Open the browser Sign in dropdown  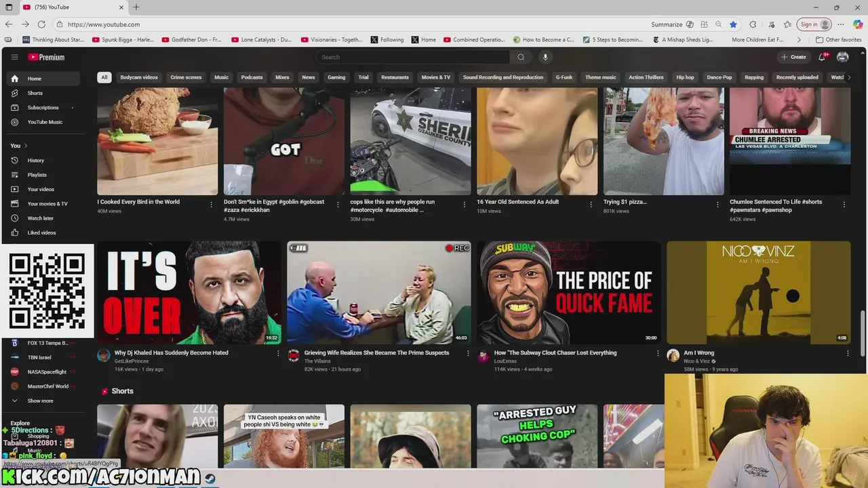[814, 24]
